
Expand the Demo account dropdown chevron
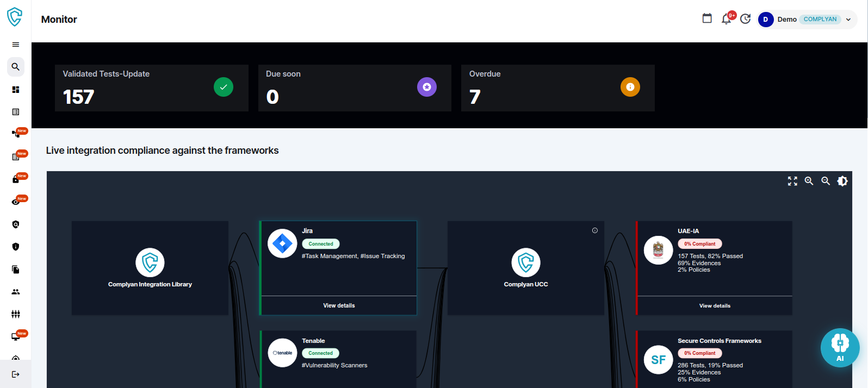tap(848, 20)
